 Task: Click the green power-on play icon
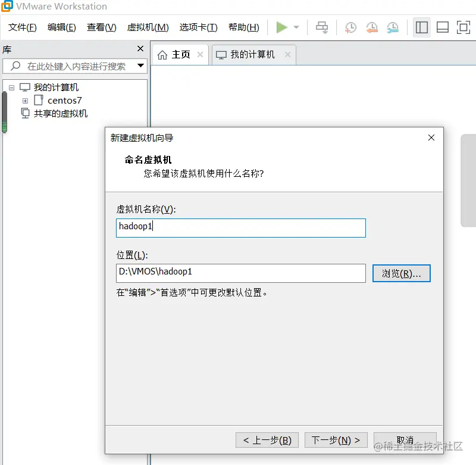coord(283,27)
